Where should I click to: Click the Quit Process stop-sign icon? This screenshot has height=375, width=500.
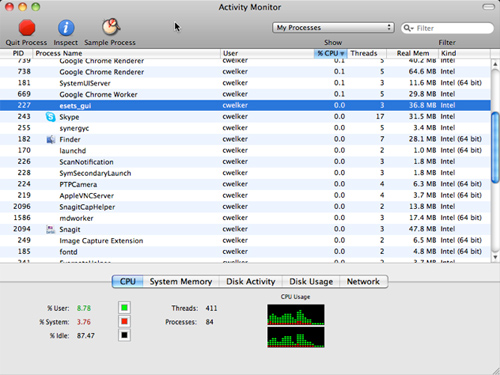[27, 27]
